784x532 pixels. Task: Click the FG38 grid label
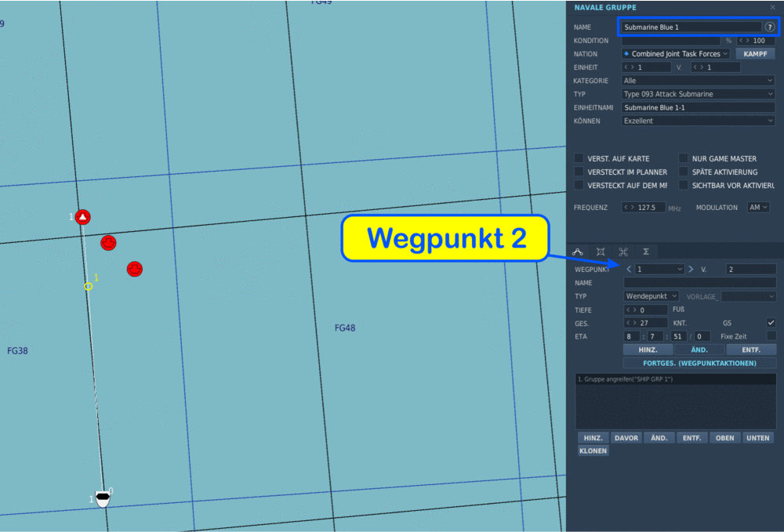click(x=17, y=351)
